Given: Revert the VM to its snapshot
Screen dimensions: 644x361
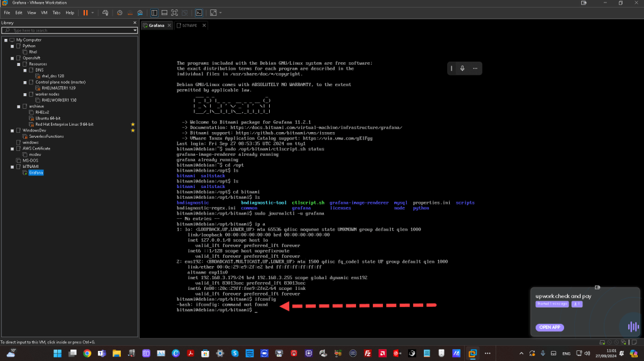Looking at the screenshot, I should point(130,13).
